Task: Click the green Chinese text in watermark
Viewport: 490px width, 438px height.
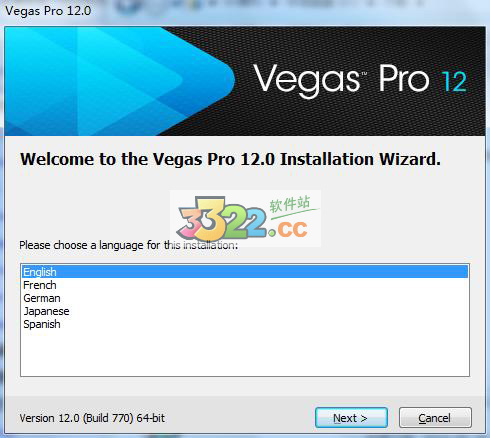Action: tap(290, 204)
